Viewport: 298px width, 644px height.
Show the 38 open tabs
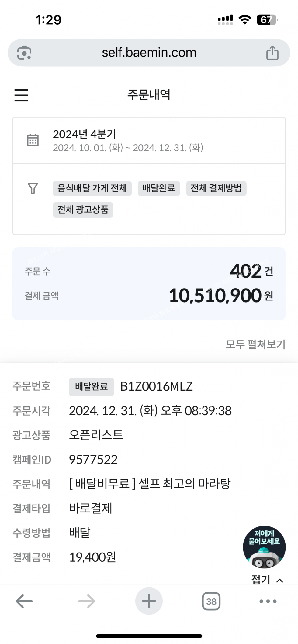(211, 601)
